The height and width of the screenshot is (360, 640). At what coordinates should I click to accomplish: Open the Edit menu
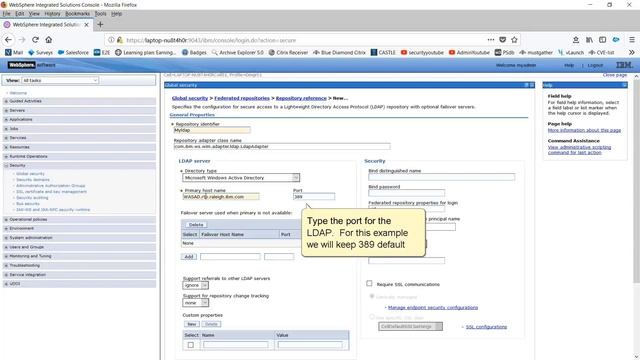(x=20, y=13)
